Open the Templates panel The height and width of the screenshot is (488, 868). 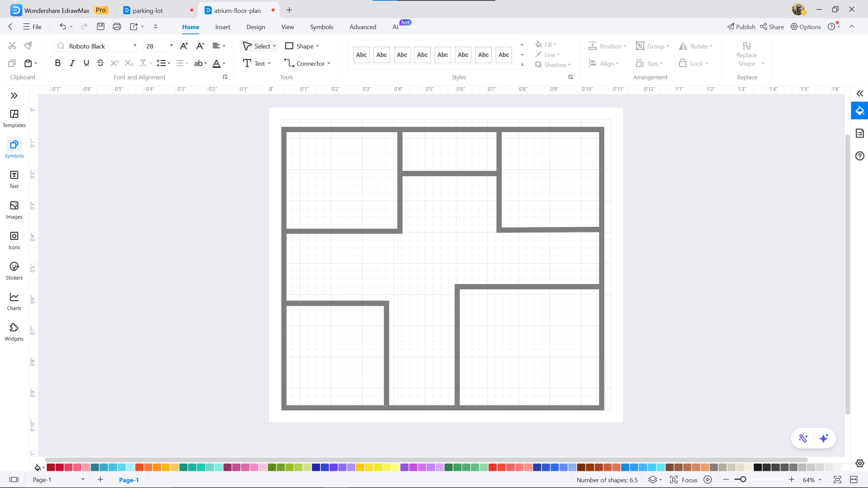point(14,118)
